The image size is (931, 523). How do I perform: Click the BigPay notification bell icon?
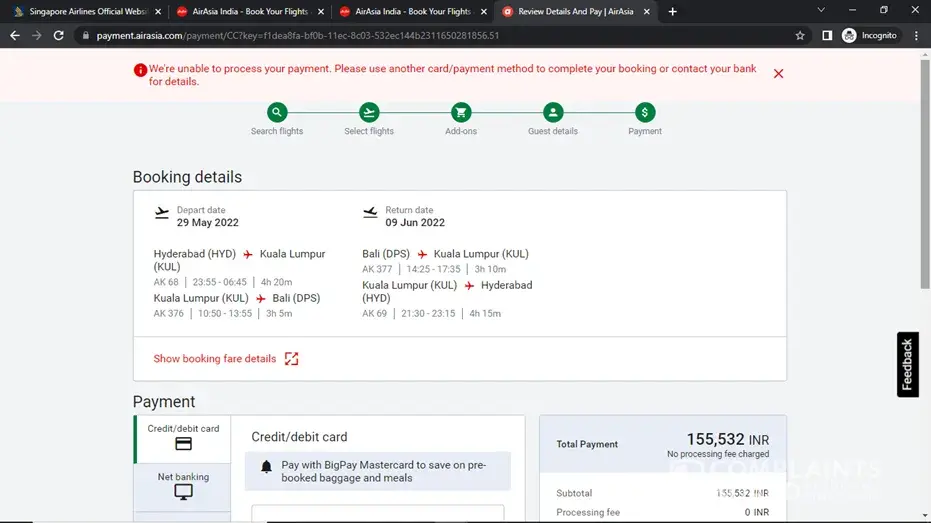267,467
